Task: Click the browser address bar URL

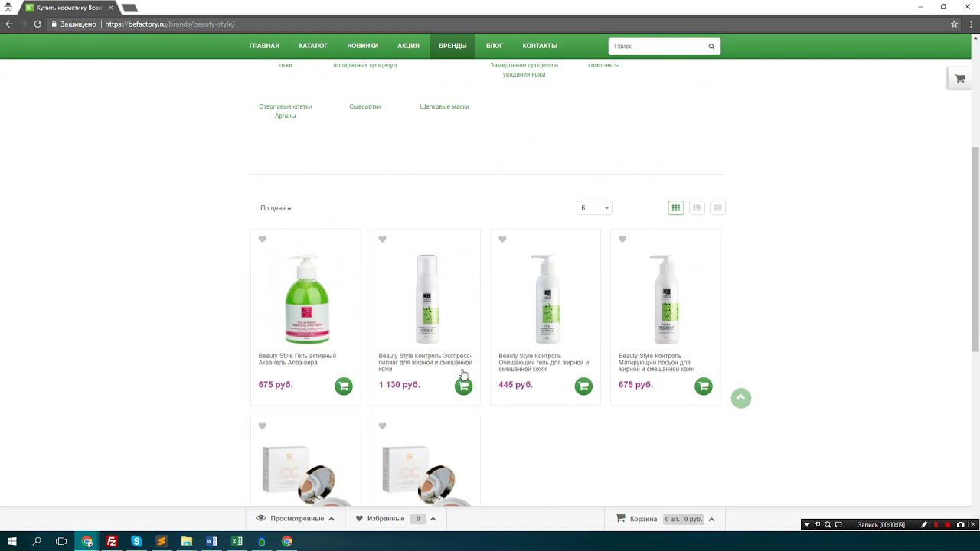Action: (170, 24)
